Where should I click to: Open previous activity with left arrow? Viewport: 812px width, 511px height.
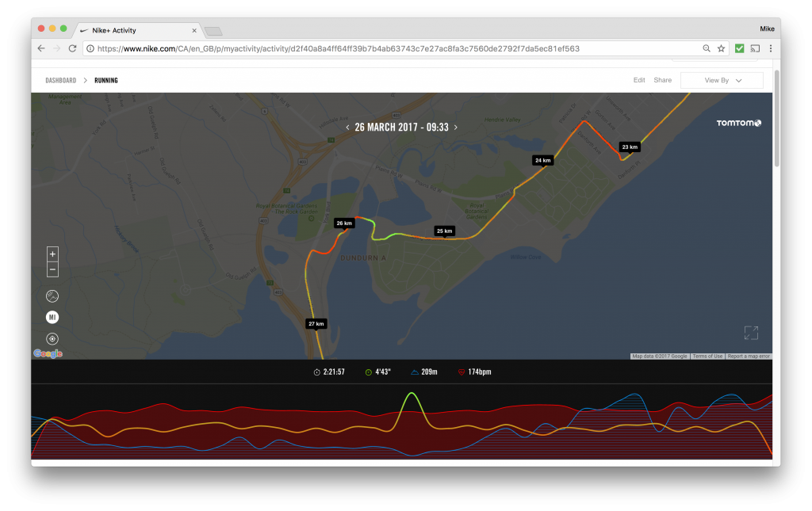click(347, 127)
